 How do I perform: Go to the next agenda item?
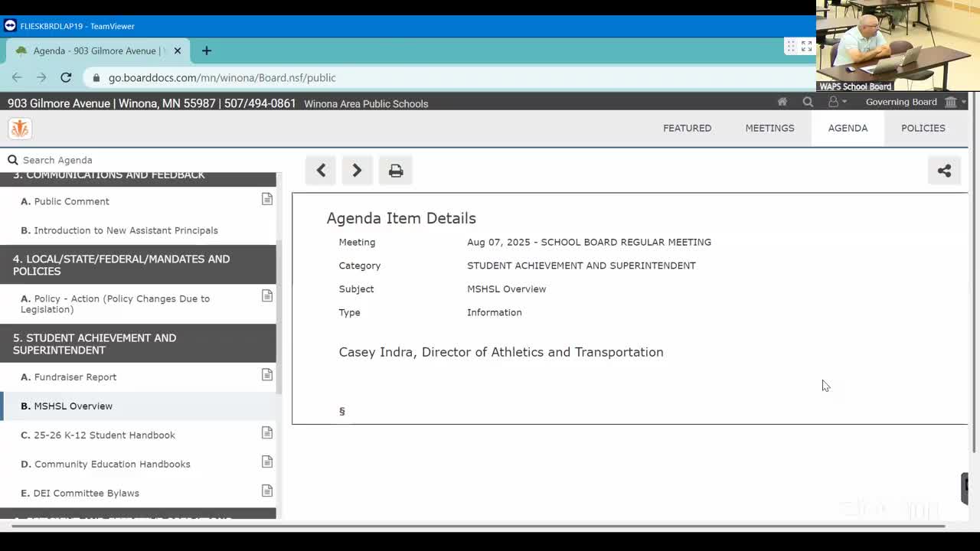357,171
